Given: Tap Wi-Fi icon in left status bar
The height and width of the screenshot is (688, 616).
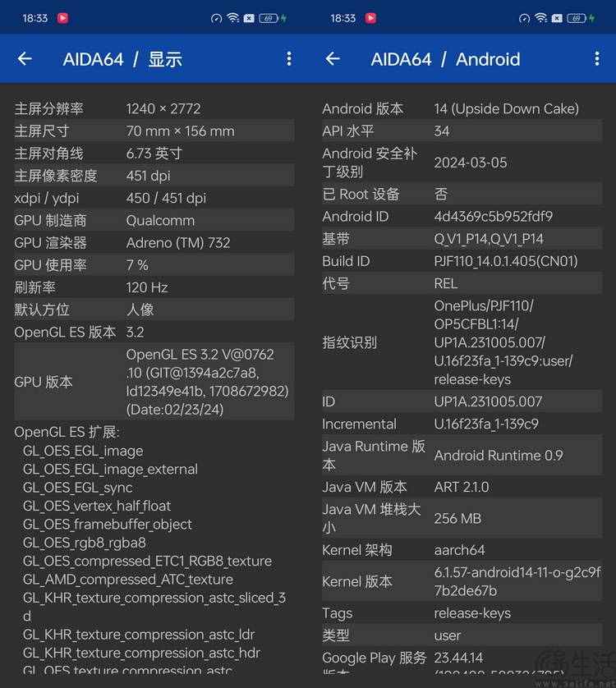Looking at the screenshot, I should tap(232, 18).
